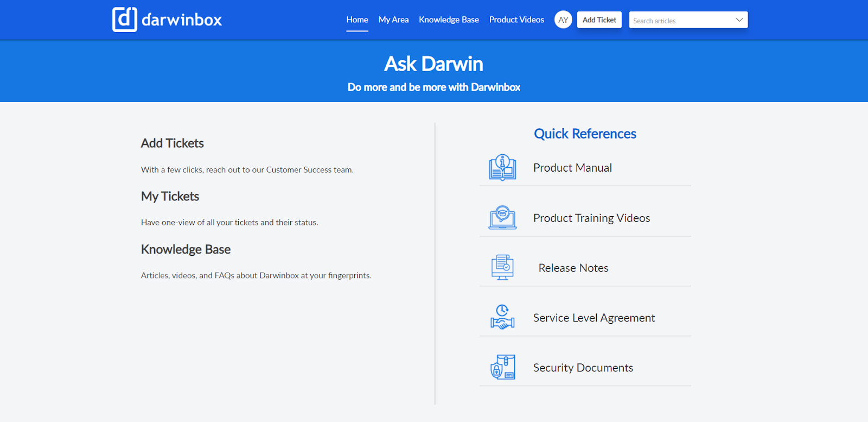The width and height of the screenshot is (868, 422).
Task: Click 'Articles, videos, and FAQs about Darwinbox' text
Action: 256,276
